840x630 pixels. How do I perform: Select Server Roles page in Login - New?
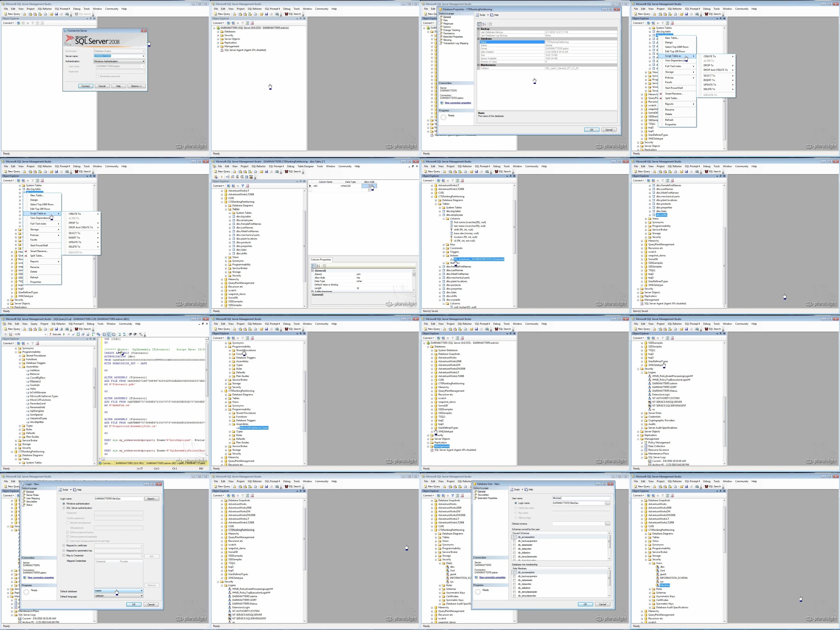coord(32,495)
